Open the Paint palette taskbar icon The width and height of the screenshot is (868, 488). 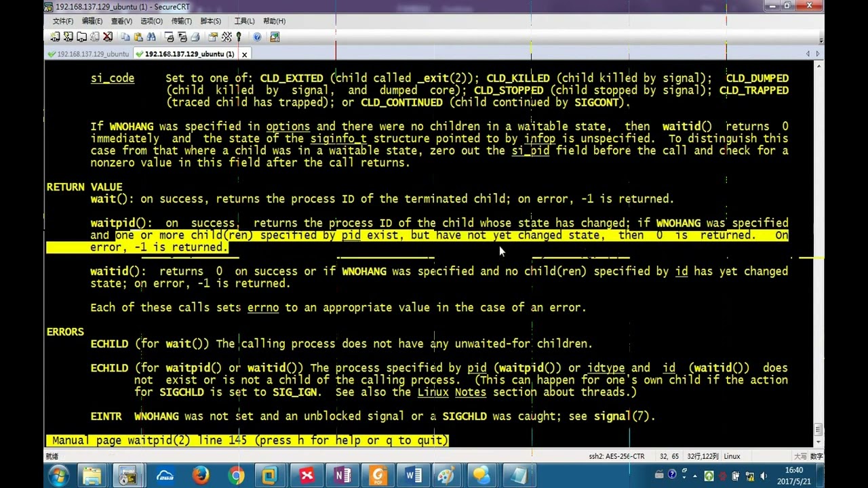pyautogui.click(x=446, y=476)
